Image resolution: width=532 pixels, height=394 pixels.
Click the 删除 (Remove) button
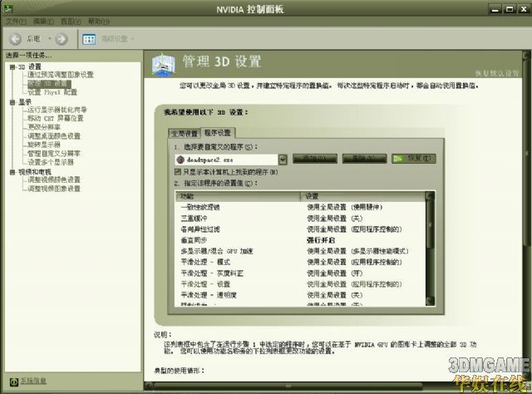(364, 159)
